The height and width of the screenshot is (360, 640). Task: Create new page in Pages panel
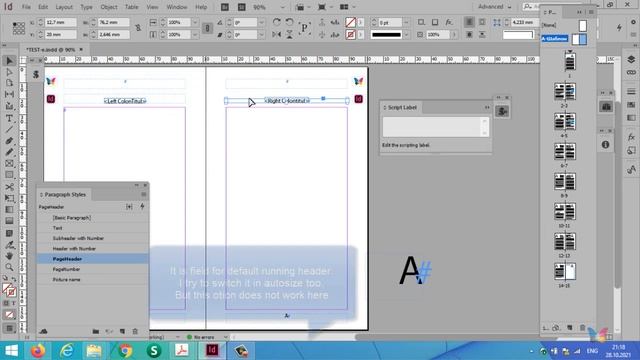(570, 328)
